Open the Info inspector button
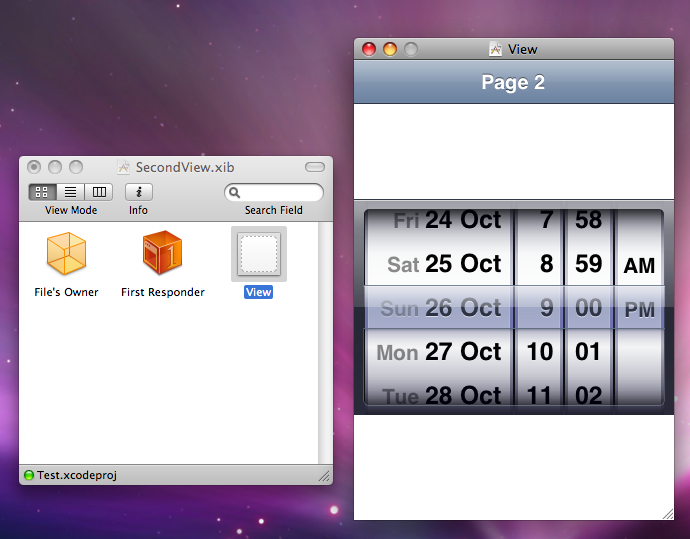The height and width of the screenshot is (539, 690). 139,192
